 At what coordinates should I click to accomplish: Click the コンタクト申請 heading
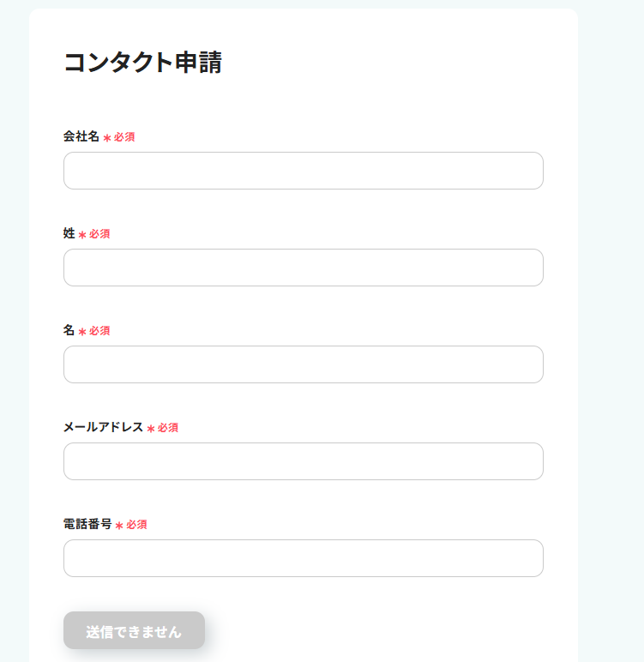click(x=142, y=63)
